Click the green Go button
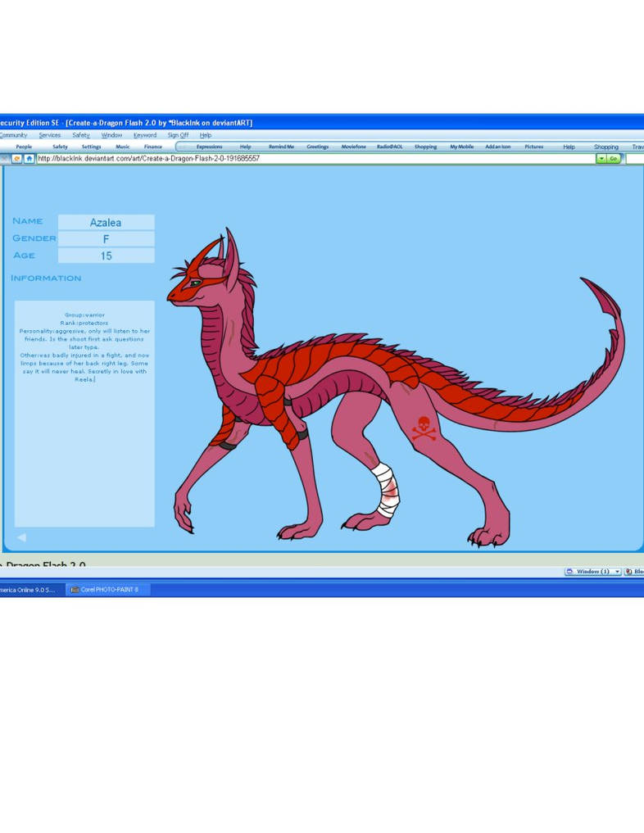Screen dimensions: 644x833 coord(615,159)
